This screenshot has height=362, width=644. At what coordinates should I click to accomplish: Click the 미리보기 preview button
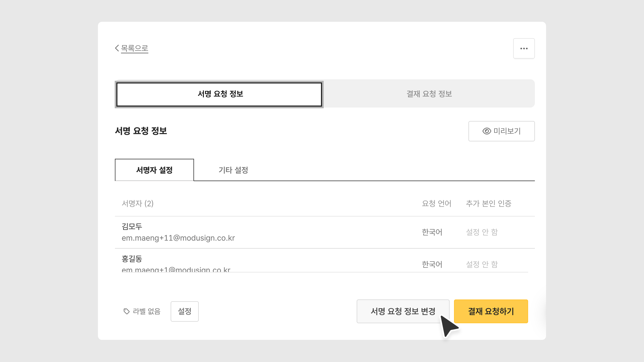point(501,131)
